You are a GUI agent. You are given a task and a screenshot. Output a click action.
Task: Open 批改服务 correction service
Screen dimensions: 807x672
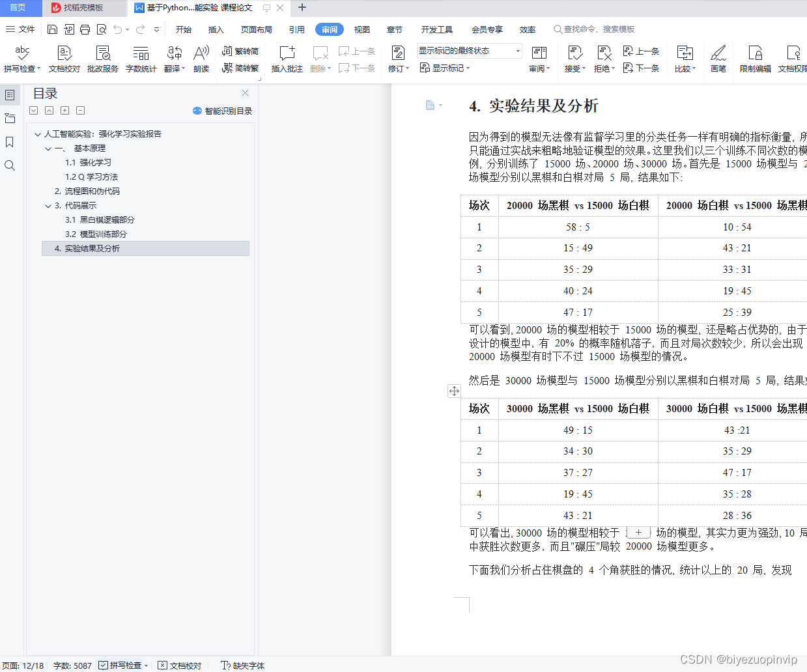click(x=102, y=59)
